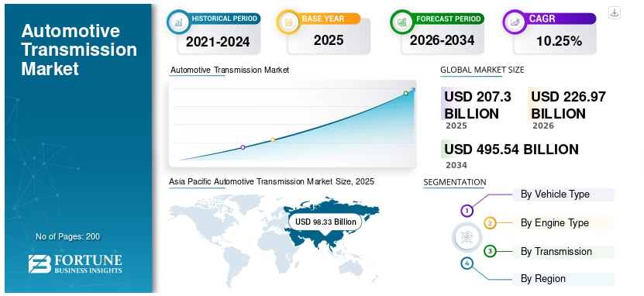644x296 pixels.
Task: Click the By Region segment
Action: point(563,279)
